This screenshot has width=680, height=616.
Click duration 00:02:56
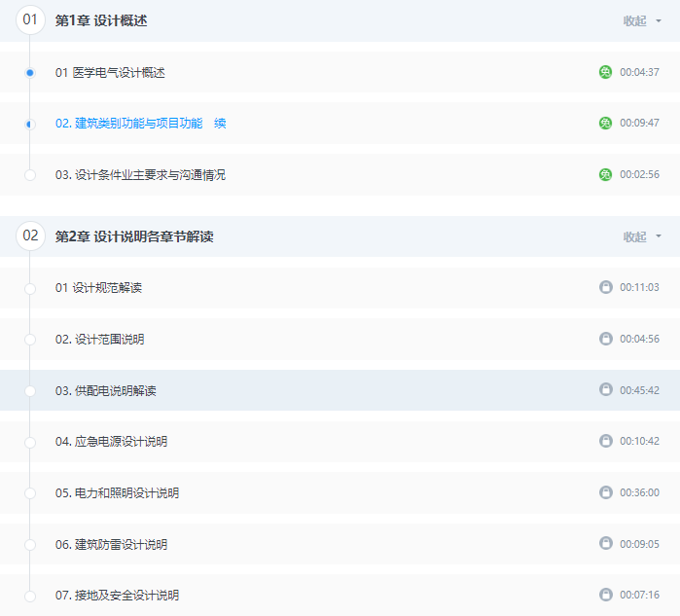click(x=640, y=174)
